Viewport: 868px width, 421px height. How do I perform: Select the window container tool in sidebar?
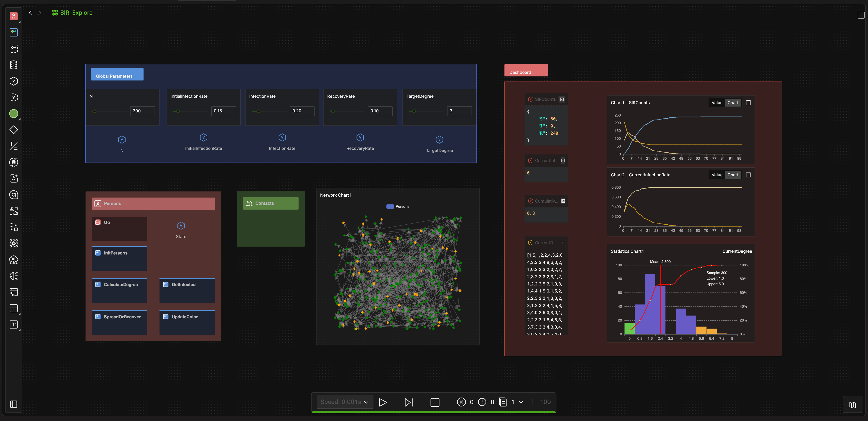pos(13,308)
